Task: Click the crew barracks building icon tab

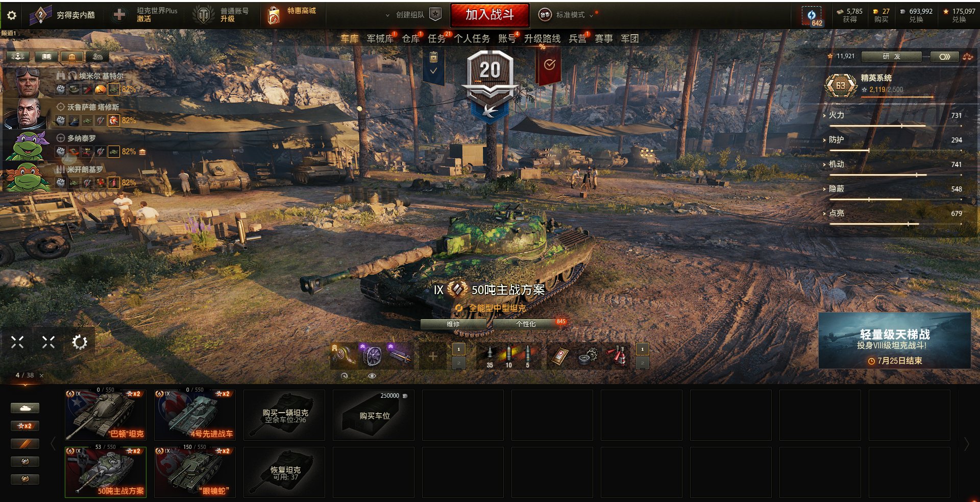Action: point(71,56)
